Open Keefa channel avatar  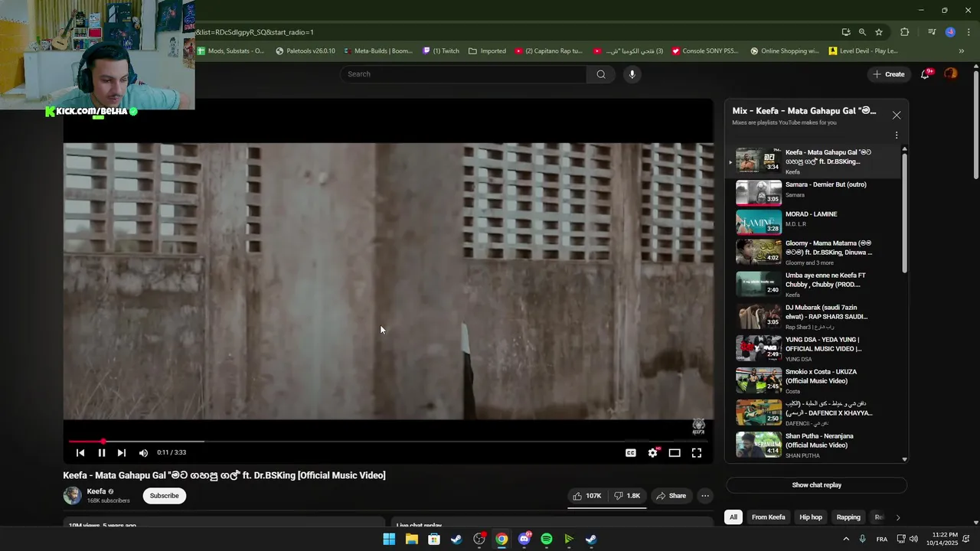72,496
